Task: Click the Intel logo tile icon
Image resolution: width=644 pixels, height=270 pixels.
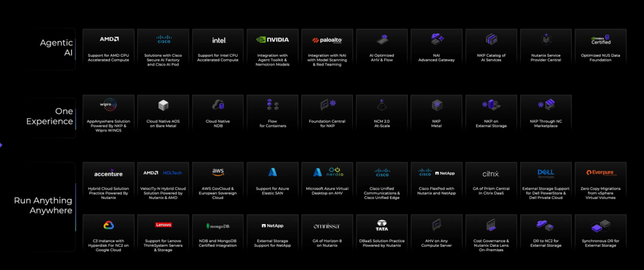Action: (x=218, y=40)
